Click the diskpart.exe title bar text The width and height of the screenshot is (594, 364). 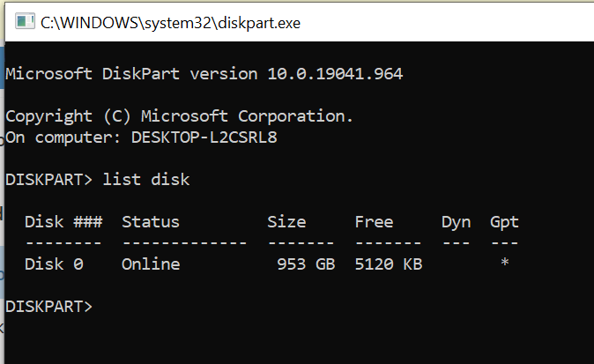pos(170,23)
